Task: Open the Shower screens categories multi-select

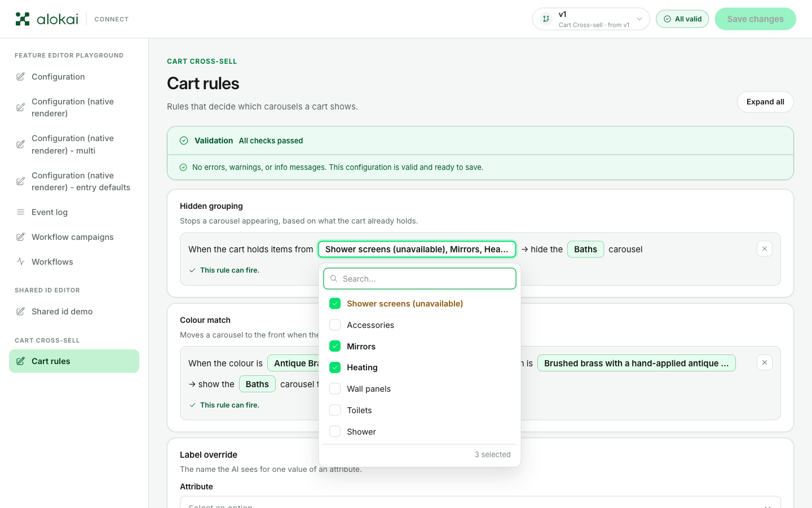Action: point(417,249)
